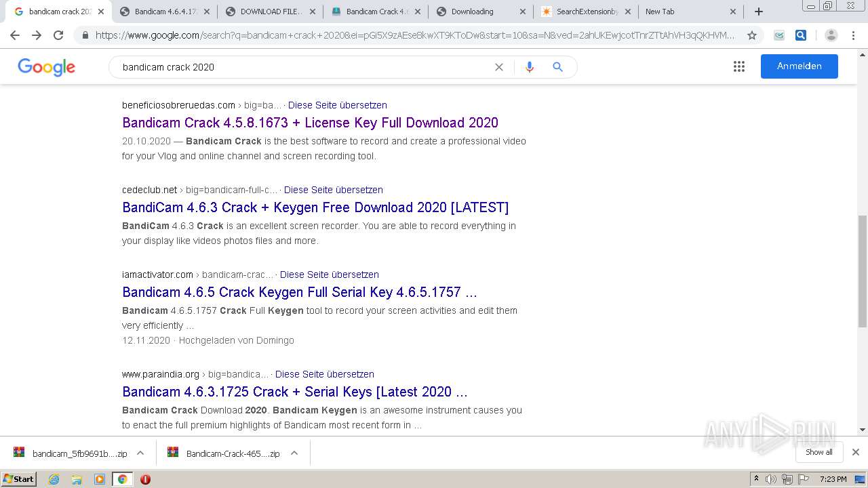Open BandiCam 4.6.3 Crack Keygen result
The height and width of the screenshot is (488, 868).
coord(315,207)
